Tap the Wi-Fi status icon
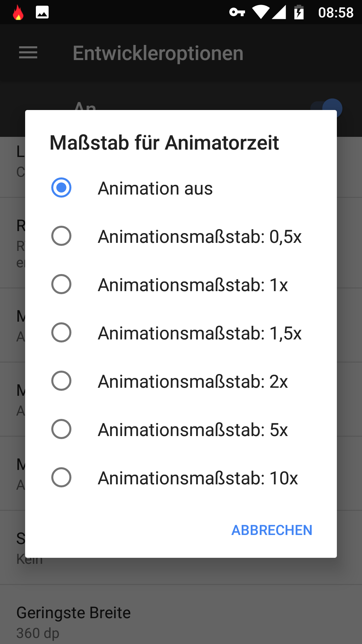This screenshot has width=362, height=644. point(261,12)
